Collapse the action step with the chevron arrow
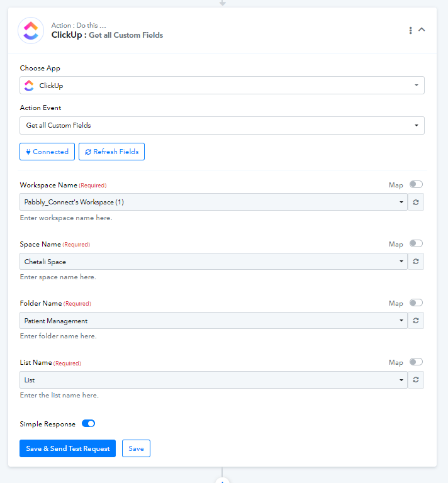The width and height of the screenshot is (448, 483). click(422, 30)
